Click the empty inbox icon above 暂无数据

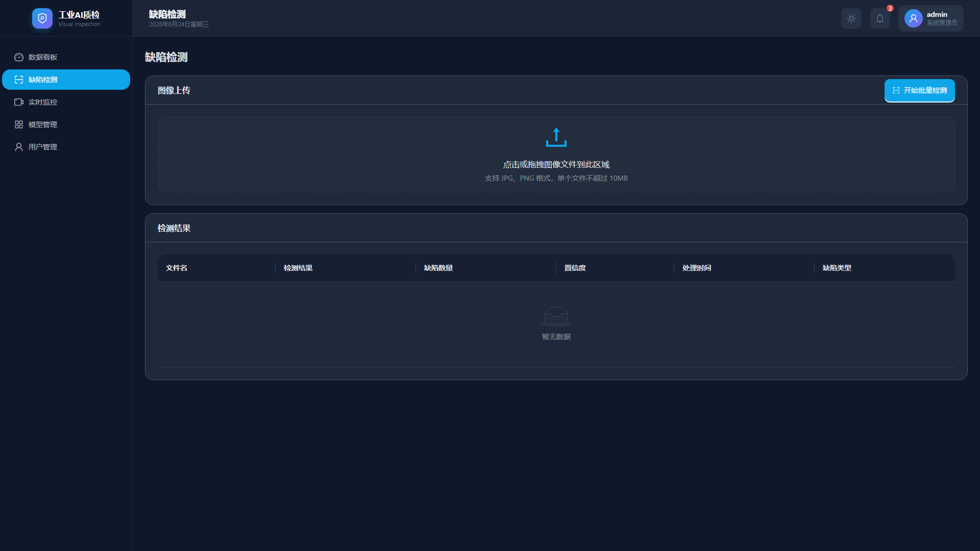[x=556, y=316]
